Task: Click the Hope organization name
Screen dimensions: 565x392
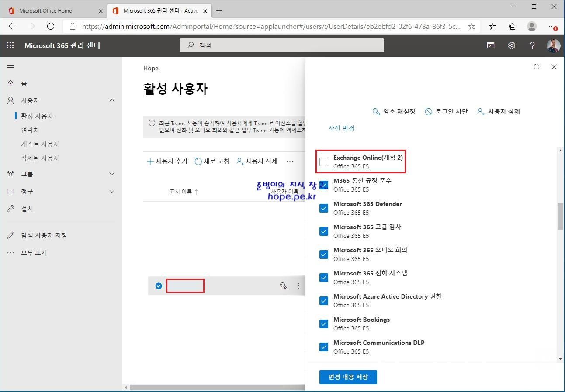Action: pyautogui.click(x=151, y=68)
